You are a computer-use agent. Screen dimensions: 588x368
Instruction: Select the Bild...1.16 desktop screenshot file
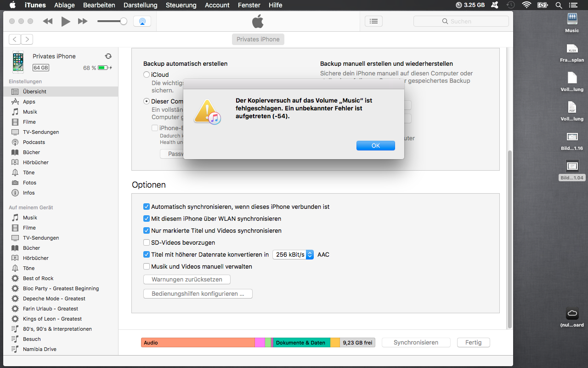[x=572, y=141]
